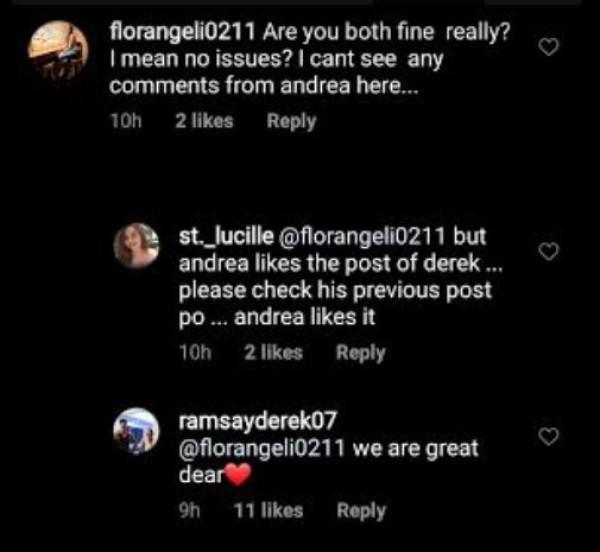Image resolution: width=600 pixels, height=552 pixels.
Task: Select the 9h timestamp on ramsayderek07's reply
Action: (191, 510)
